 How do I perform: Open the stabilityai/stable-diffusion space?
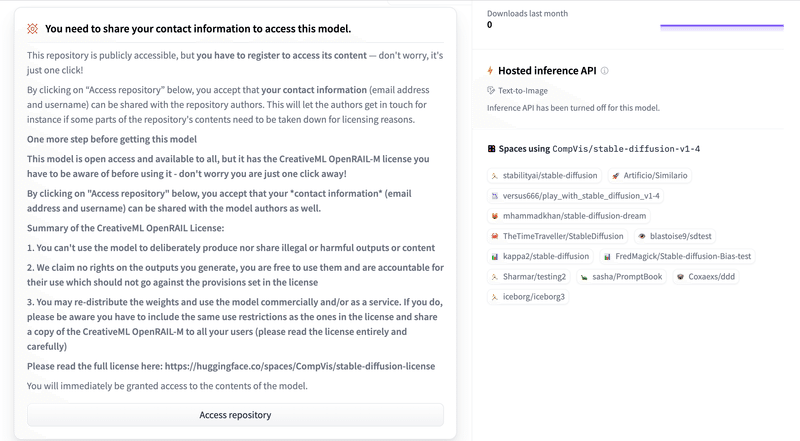[x=544, y=176]
